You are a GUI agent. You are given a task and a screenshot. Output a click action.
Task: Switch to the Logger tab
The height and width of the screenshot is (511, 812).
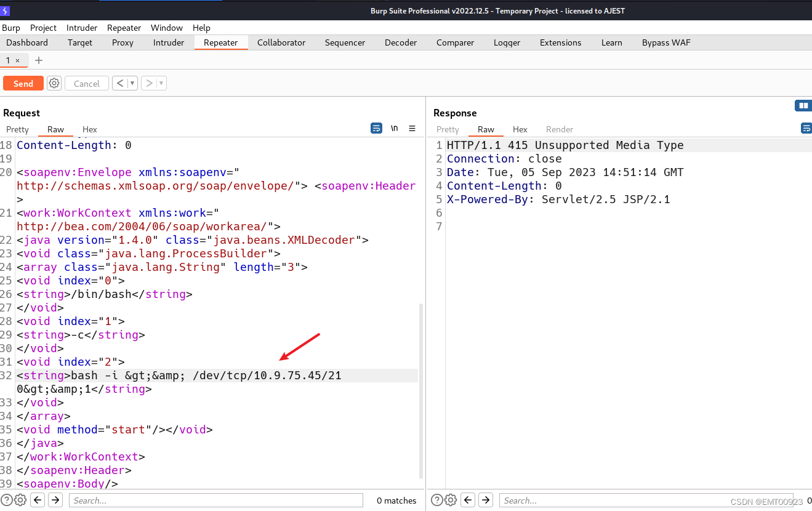[x=507, y=42]
